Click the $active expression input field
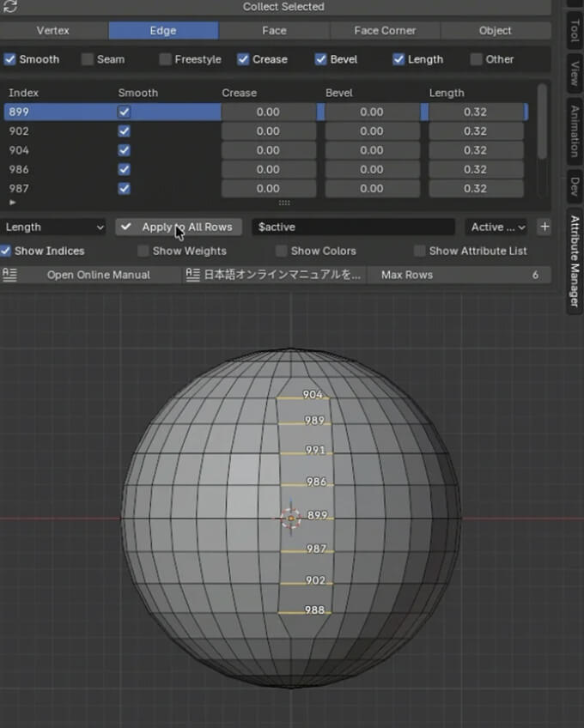Screen dimensions: 584x728 (x=353, y=227)
